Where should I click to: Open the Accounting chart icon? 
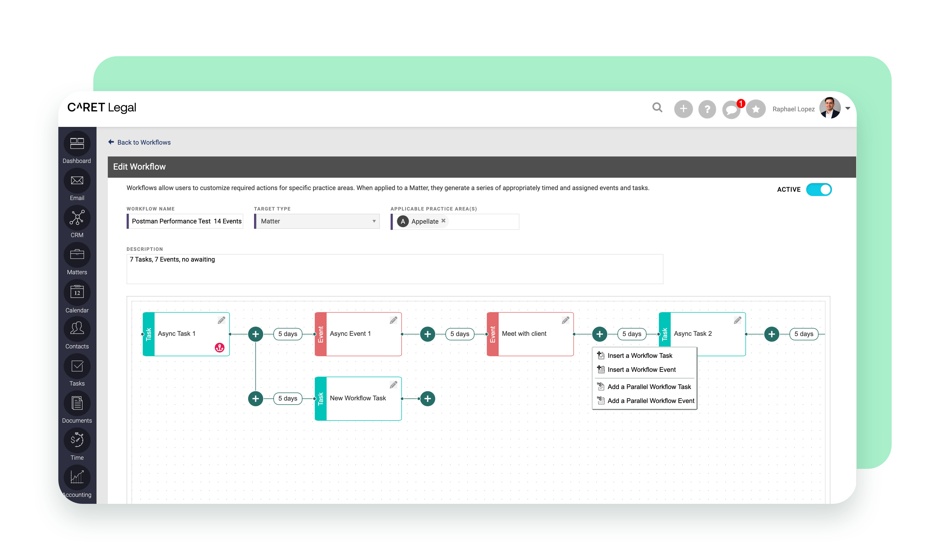coord(77,477)
